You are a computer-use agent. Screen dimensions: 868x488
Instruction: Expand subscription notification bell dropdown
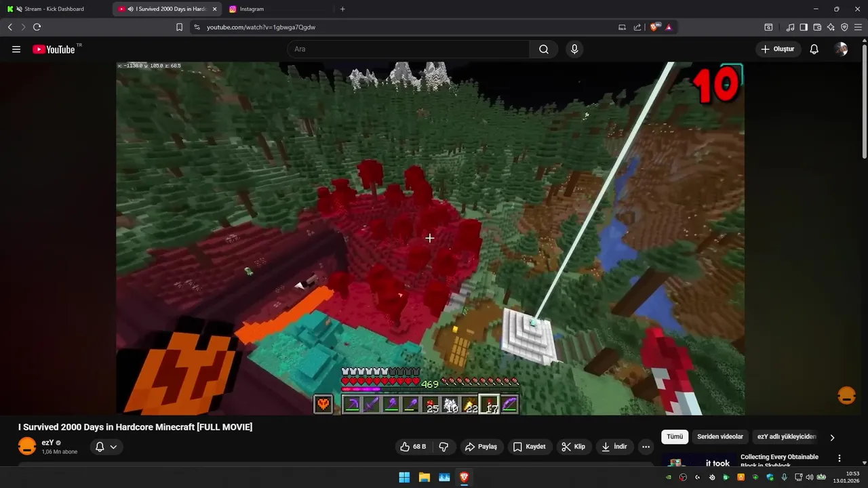pyautogui.click(x=106, y=447)
